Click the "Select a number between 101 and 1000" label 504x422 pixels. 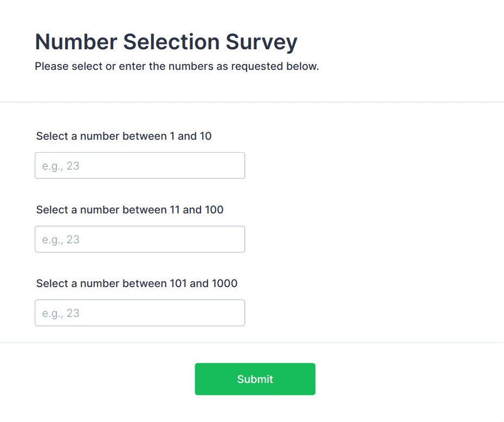(x=137, y=283)
